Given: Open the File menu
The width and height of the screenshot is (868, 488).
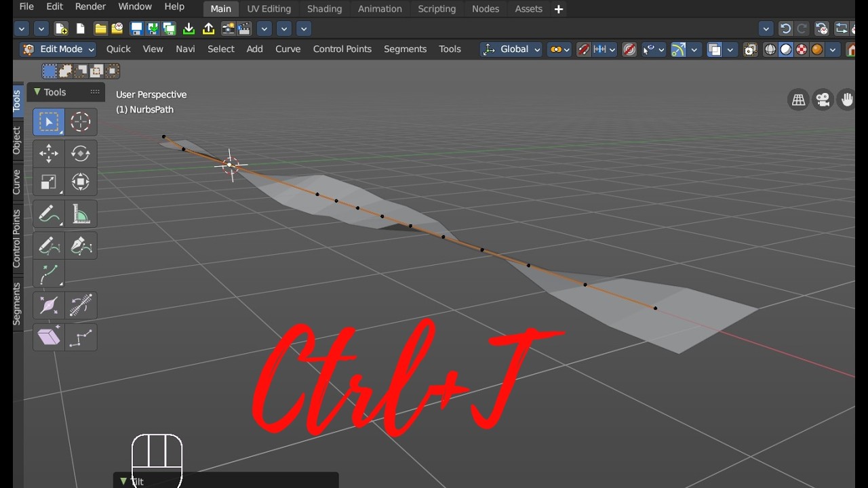Looking at the screenshot, I should point(26,7).
